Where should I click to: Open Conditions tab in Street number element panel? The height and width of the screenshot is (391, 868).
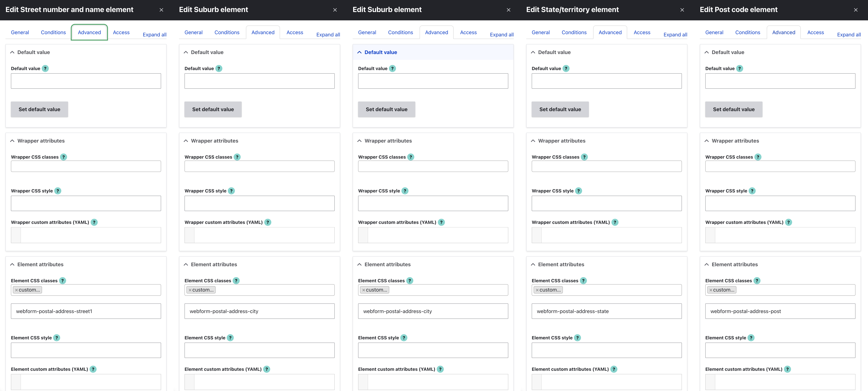pos(53,32)
